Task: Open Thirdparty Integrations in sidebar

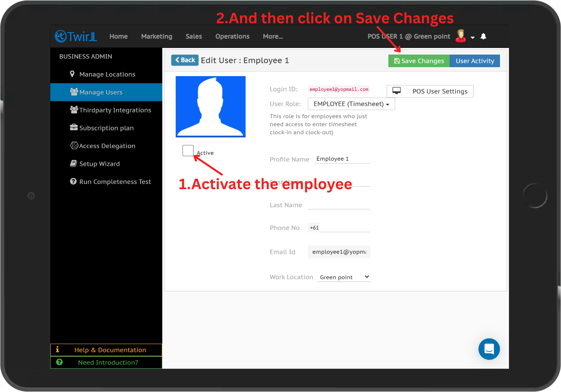Action: pos(115,110)
